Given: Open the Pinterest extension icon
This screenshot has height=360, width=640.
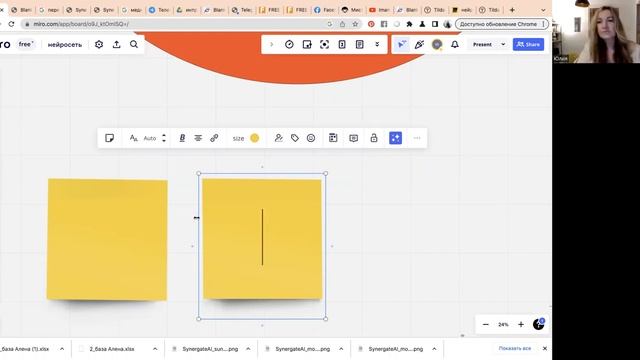Looking at the screenshot, I should point(371,24).
